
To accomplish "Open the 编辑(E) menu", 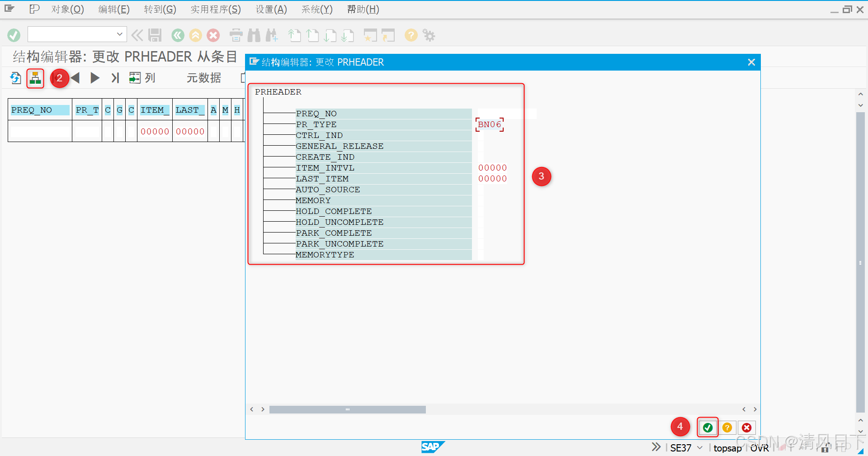I will click(114, 9).
